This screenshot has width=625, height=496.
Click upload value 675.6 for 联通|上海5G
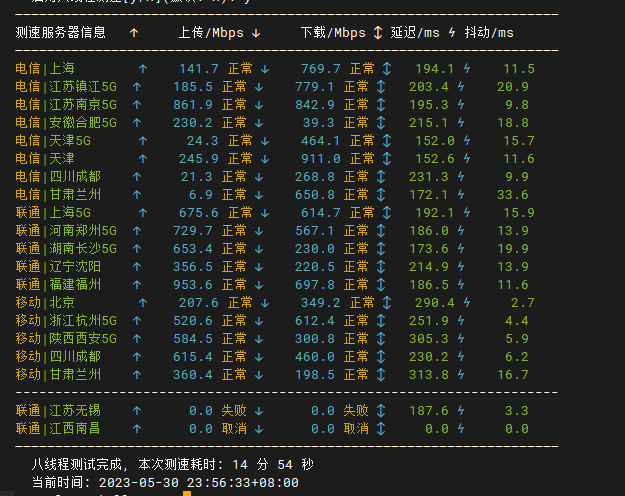199,213
